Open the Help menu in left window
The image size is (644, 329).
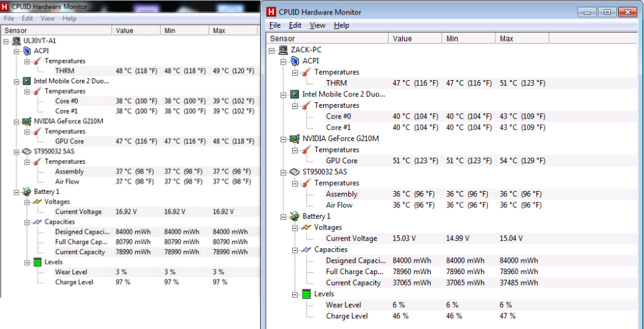[x=69, y=18]
